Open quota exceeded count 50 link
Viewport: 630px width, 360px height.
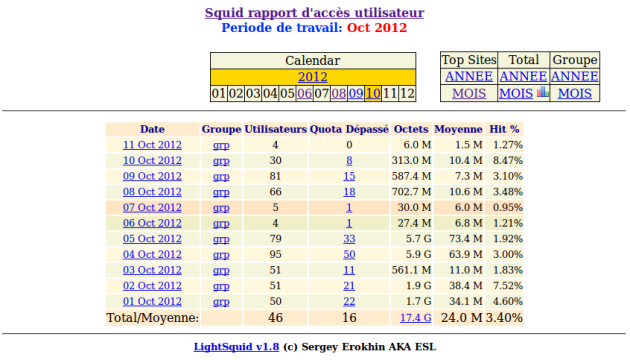(349, 254)
